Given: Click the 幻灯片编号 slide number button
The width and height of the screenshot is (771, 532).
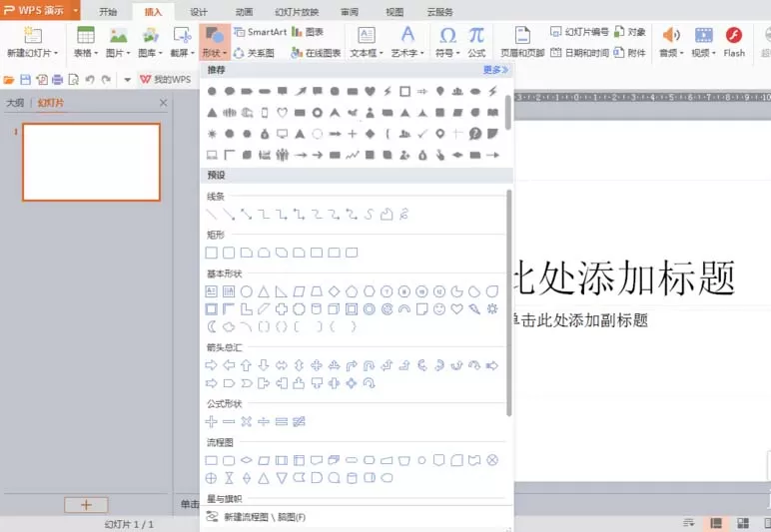Looking at the screenshot, I should coord(579,32).
